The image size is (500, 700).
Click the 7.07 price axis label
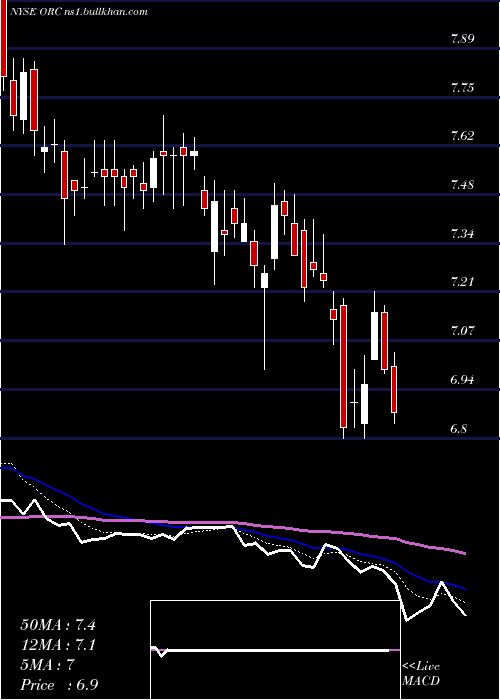(x=462, y=331)
